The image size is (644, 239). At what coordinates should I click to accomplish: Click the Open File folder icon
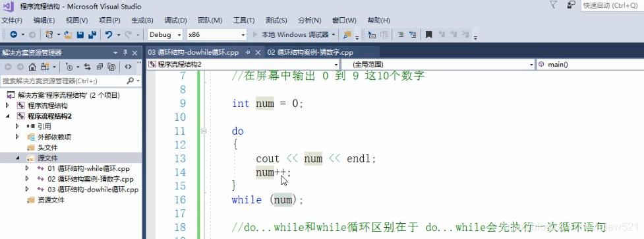pos(68,35)
